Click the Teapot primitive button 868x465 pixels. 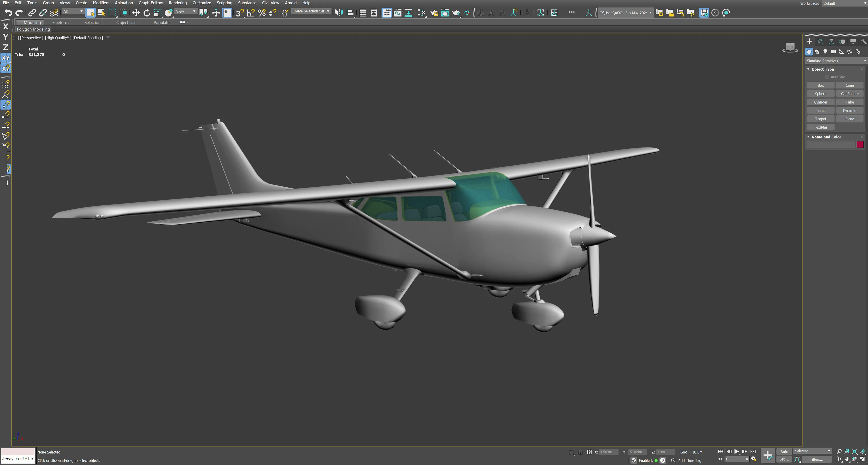coord(821,119)
